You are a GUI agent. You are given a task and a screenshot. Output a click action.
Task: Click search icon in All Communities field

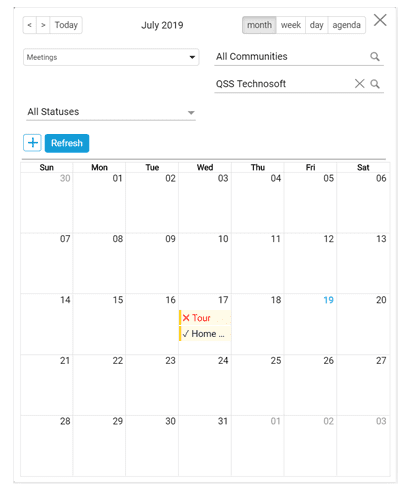[x=375, y=57]
